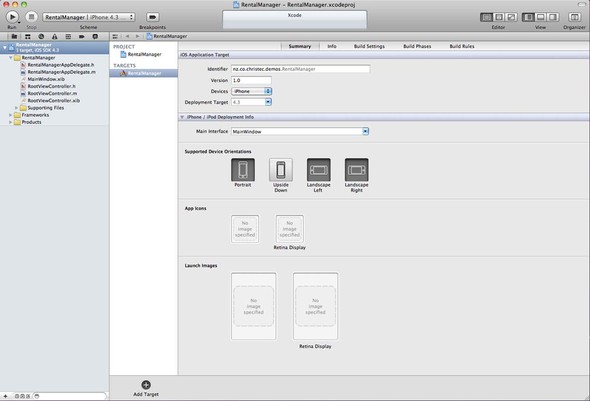590x401 pixels.
Task: Collapse iPhone / iPod Deployment Info section
Action: pos(182,117)
